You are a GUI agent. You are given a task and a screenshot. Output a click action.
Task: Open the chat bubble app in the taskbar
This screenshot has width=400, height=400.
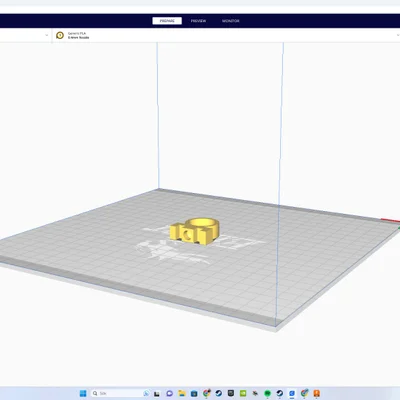point(169,393)
